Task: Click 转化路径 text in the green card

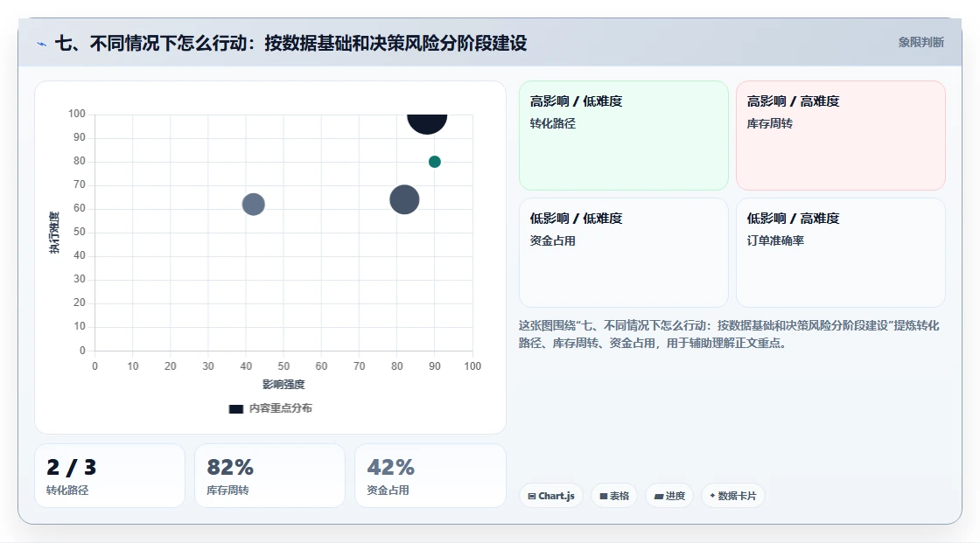Action: click(552, 123)
